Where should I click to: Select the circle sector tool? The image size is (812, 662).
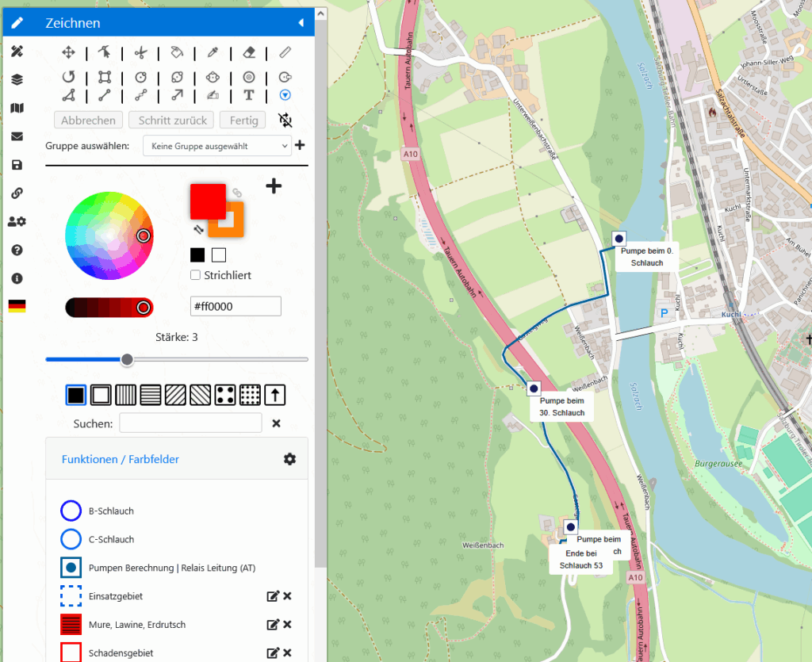pos(285,77)
